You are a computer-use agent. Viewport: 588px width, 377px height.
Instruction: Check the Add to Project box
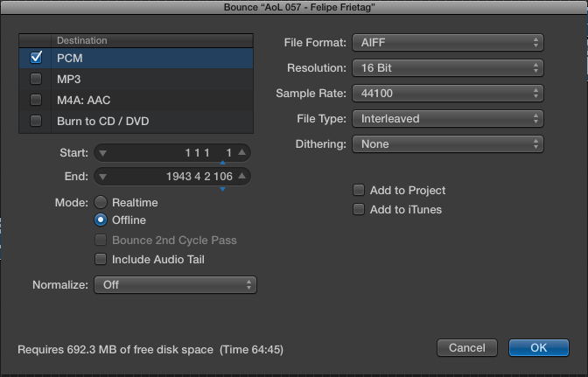pyautogui.click(x=359, y=190)
